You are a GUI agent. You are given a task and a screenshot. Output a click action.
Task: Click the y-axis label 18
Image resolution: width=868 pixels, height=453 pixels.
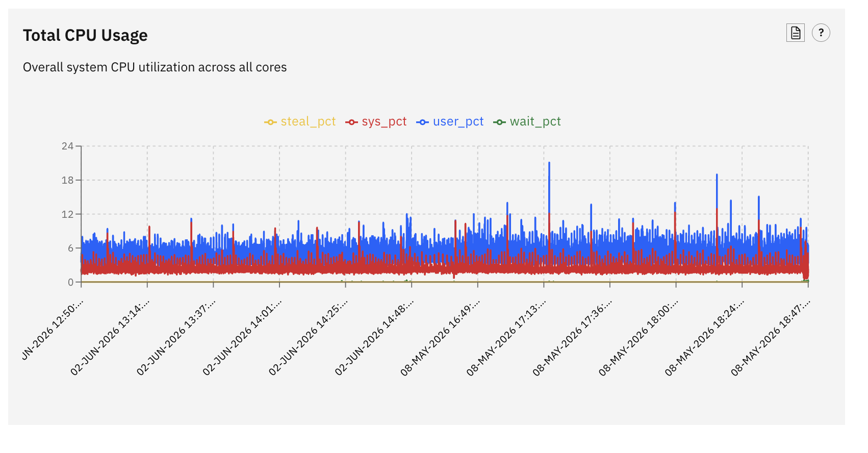pyautogui.click(x=67, y=180)
